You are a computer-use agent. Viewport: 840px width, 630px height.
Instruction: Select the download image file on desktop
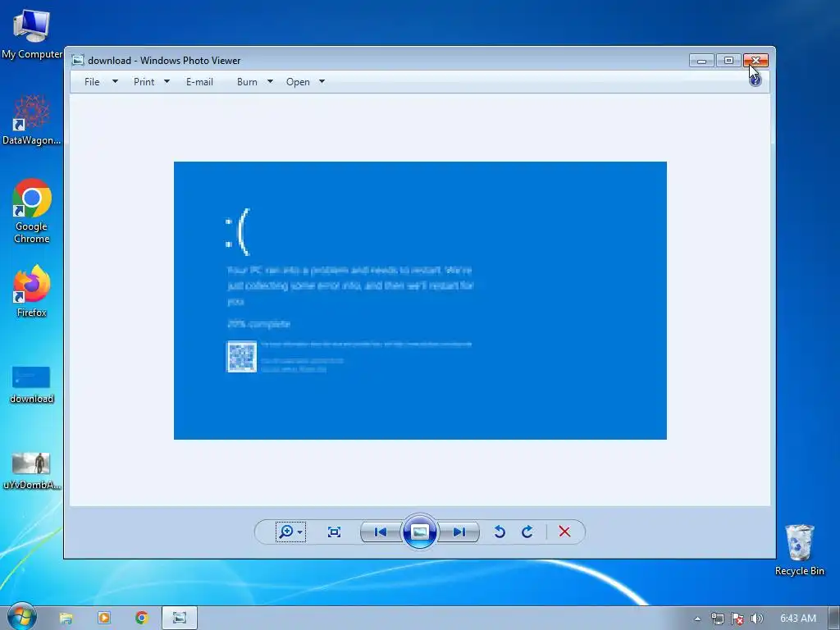pyautogui.click(x=32, y=385)
